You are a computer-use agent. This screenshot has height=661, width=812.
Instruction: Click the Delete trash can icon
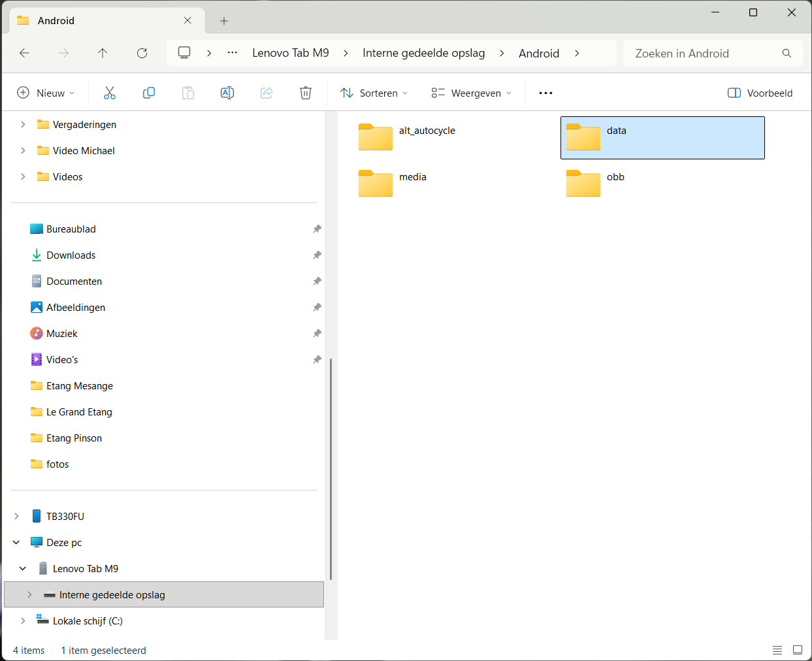click(306, 93)
